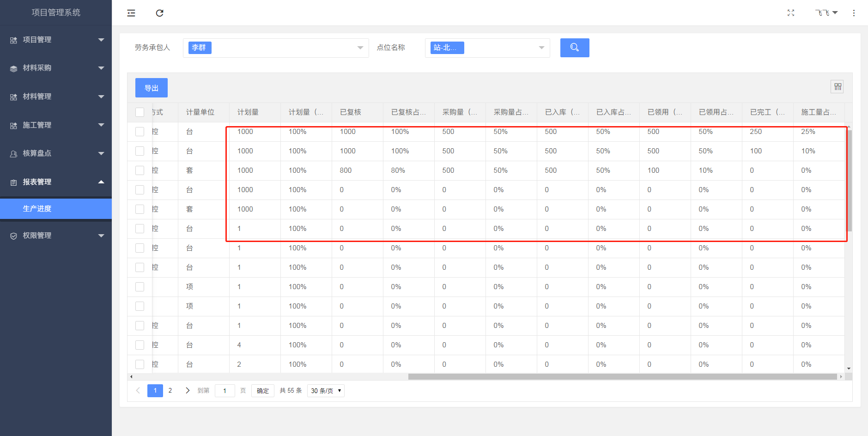Click the 站-北 selected tag
This screenshot has height=436, width=868.
click(x=447, y=48)
